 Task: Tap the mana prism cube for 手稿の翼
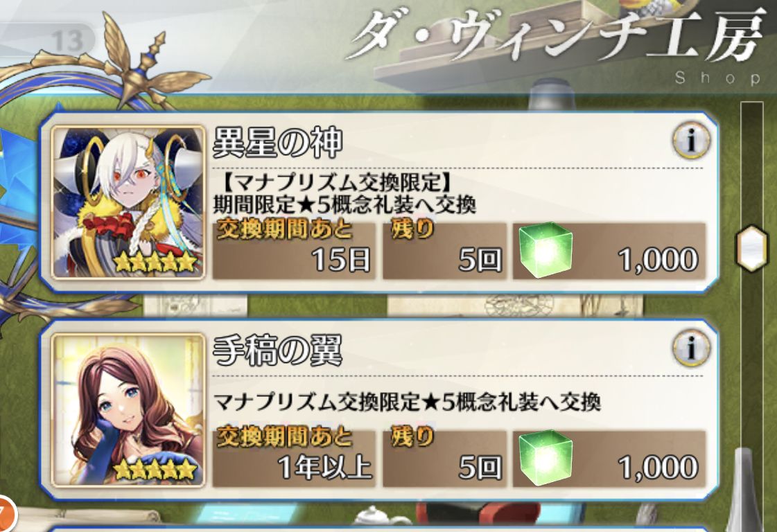[545, 458]
